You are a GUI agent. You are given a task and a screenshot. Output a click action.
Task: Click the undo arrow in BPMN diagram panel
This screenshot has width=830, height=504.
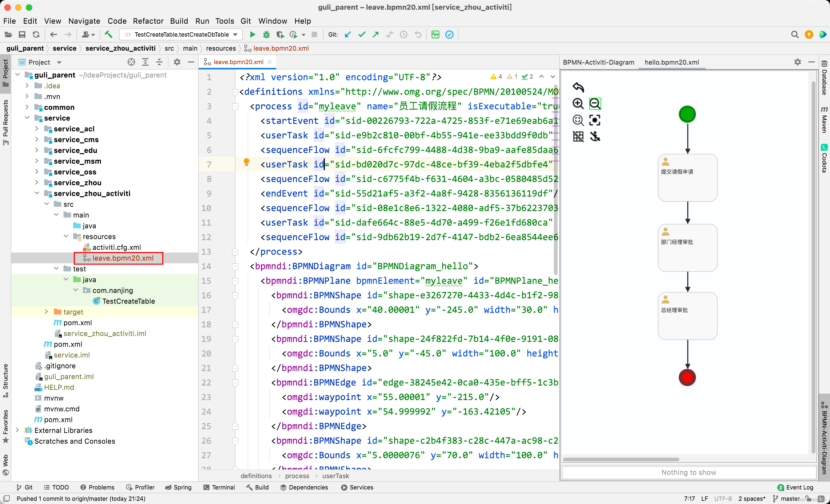tap(578, 87)
